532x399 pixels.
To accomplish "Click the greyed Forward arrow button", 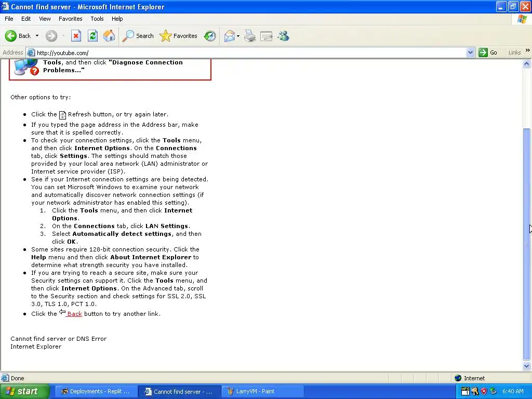I will (51, 36).
